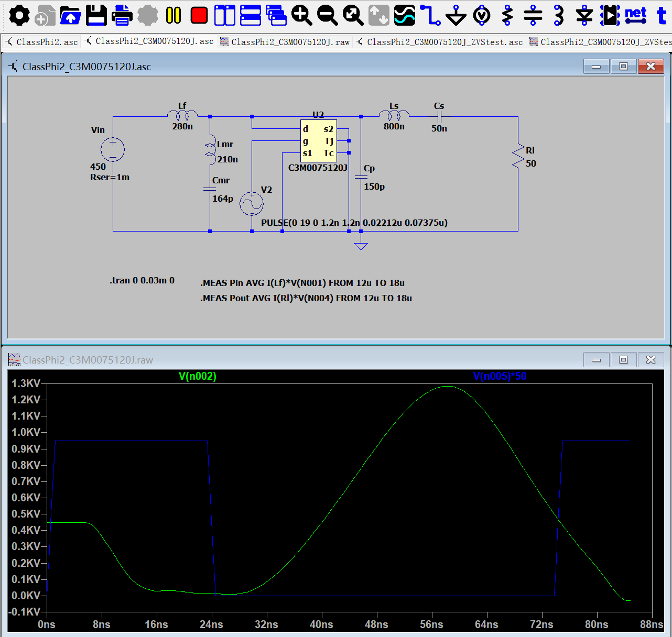Switch to ClassPhi2_C3M0075120J.raw tab
672x637 pixels.
click(285, 42)
